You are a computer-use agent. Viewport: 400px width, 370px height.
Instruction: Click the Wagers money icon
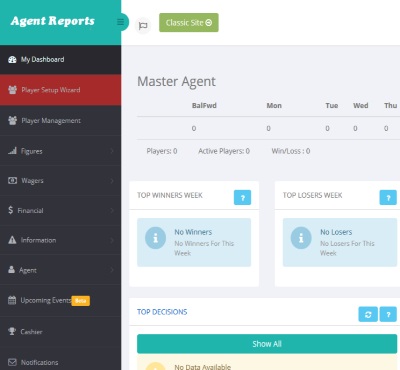click(x=12, y=180)
